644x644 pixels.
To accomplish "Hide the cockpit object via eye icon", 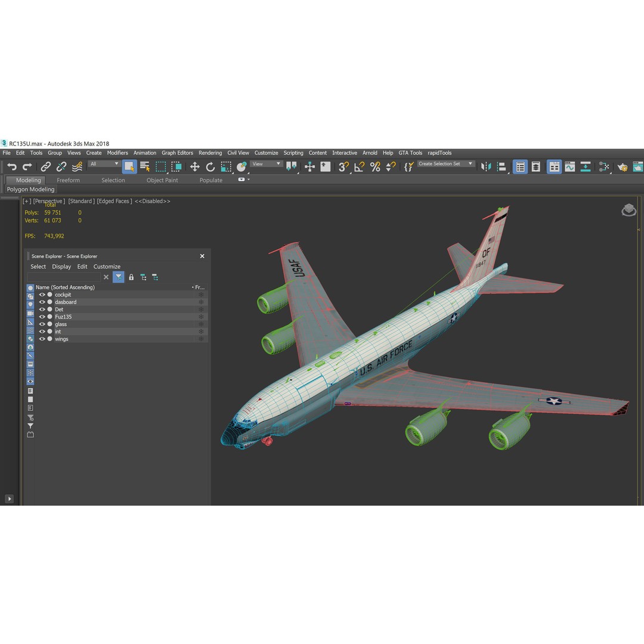I will [42, 295].
